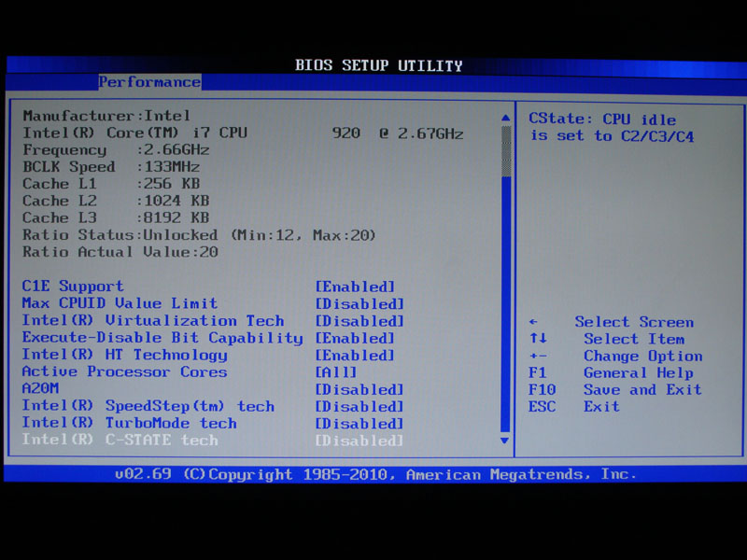Click the Cache L3 :8192 KB line
Screen dimensions: 747x560
point(116,217)
